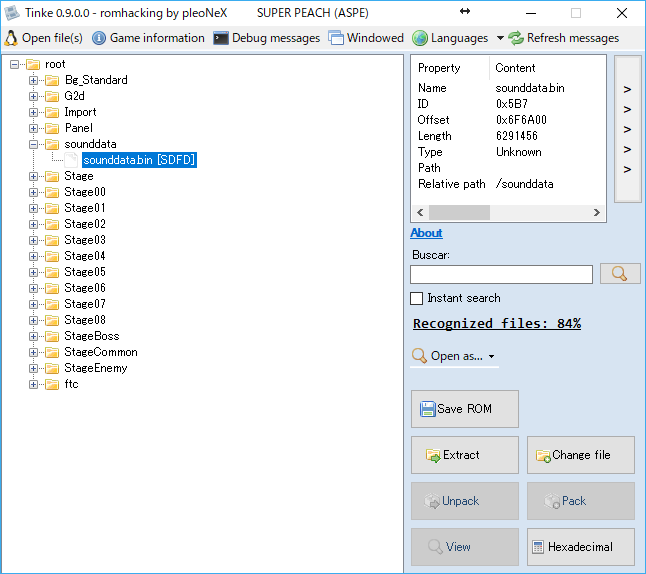The height and width of the screenshot is (574, 646).
Task: Click the Name property value sounddata.bin
Action: click(530, 88)
